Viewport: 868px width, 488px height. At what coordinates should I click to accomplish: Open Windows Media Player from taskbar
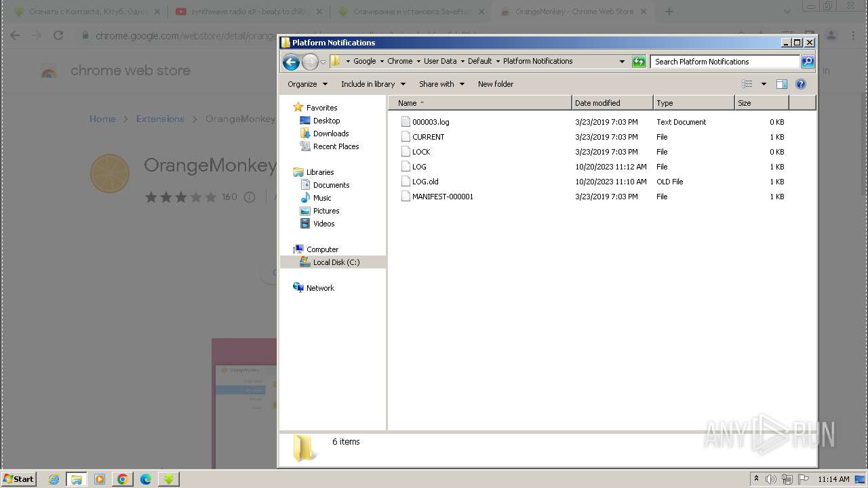tap(100, 479)
